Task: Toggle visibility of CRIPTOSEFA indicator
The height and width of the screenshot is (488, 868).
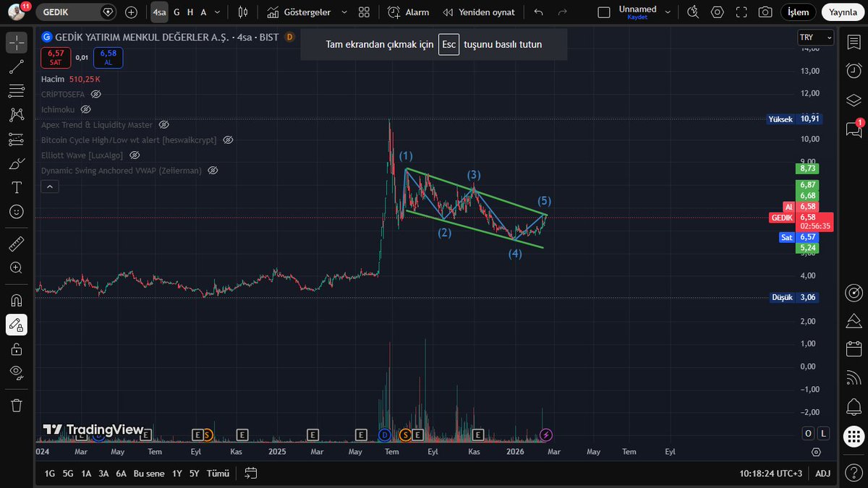Action: click(x=96, y=94)
